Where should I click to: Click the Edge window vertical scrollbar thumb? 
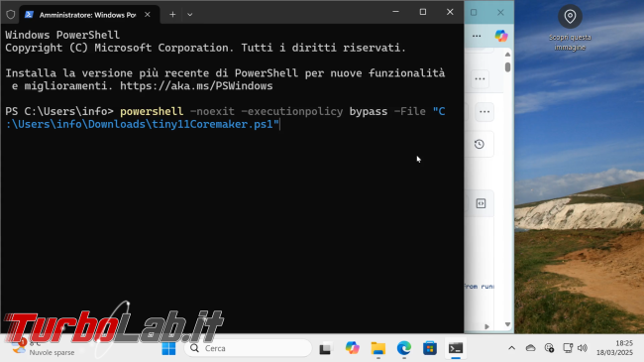[x=508, y=67]
